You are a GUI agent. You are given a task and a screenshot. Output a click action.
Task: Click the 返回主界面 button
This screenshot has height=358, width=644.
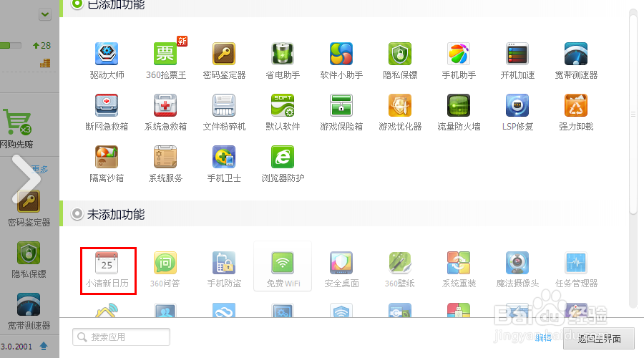point(599,339)
